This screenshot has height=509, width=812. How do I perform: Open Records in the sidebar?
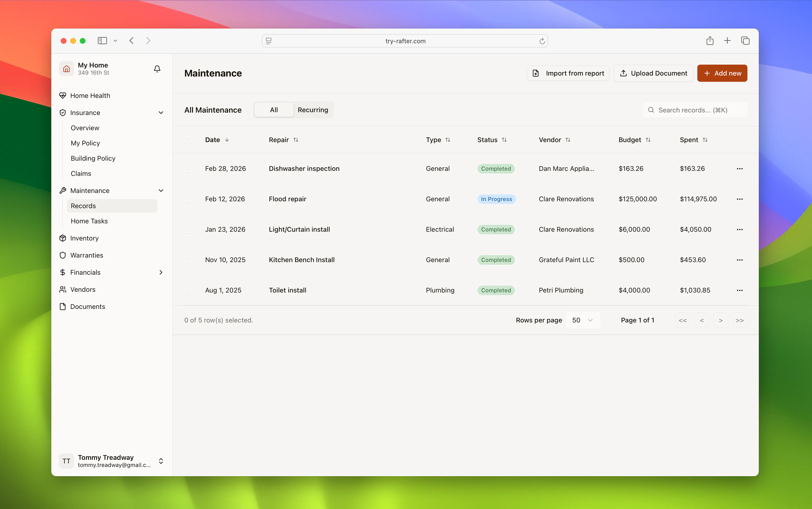tap(112, 206)
